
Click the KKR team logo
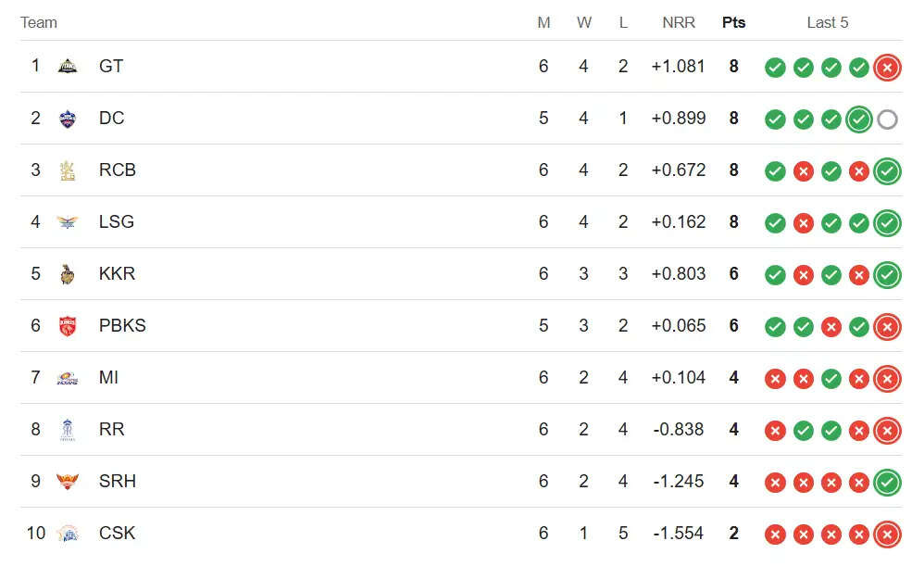point(68,274)
